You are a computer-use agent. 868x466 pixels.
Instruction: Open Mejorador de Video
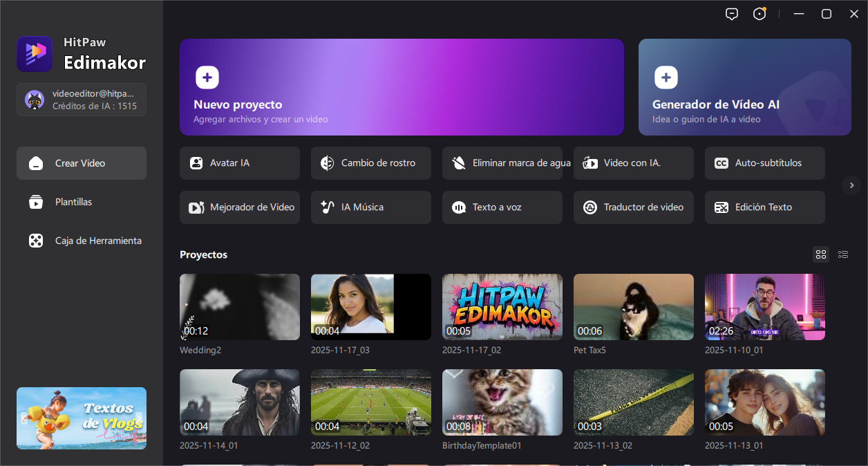pos(239,207)
